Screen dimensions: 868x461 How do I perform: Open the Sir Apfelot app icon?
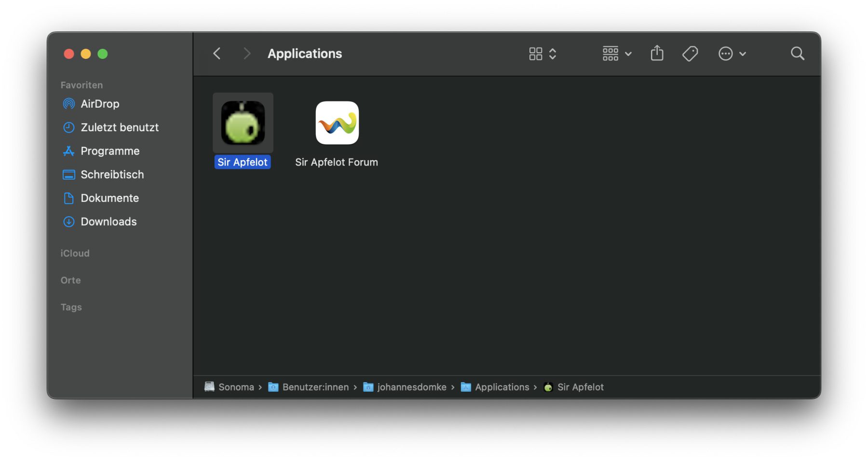pos(243,123)
